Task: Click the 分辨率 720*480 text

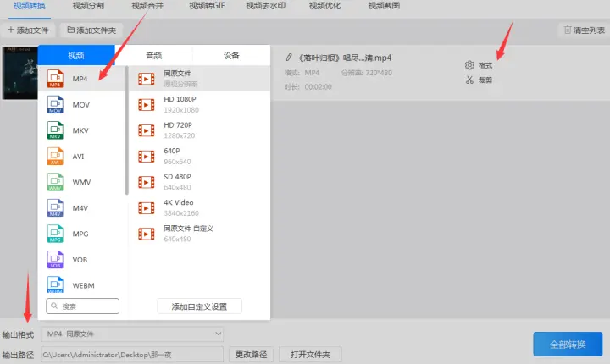Action: click(367, 73)
